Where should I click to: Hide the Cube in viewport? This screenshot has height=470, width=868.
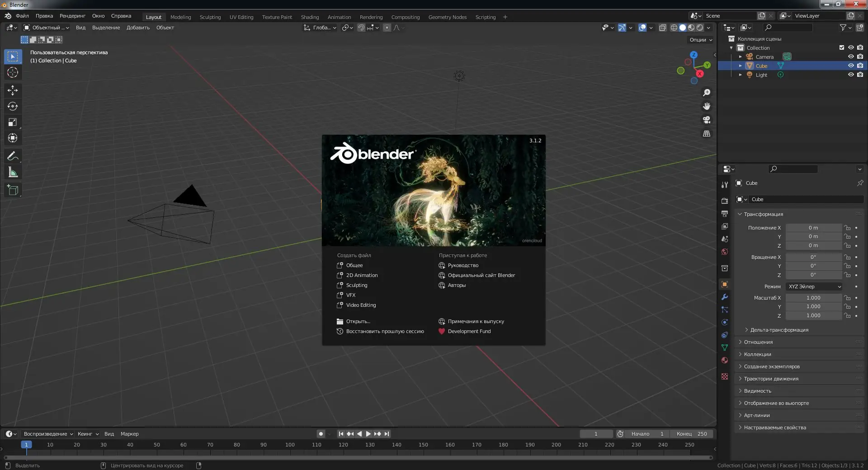[x=850, y=66]
